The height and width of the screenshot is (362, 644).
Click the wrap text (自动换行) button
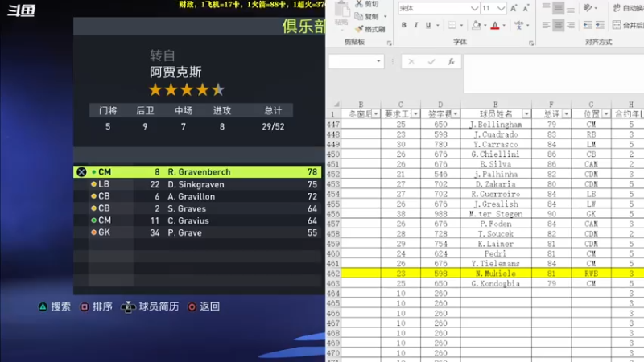[628, 8]
